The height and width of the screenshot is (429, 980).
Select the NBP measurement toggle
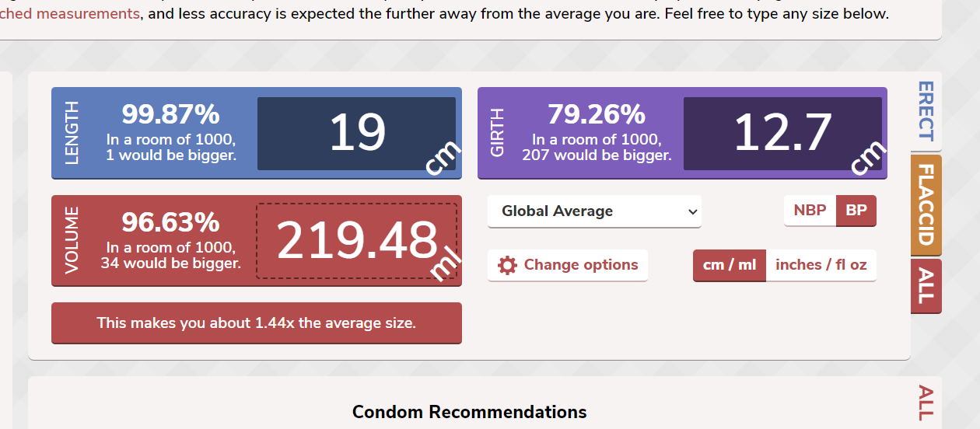click(810, 211)
